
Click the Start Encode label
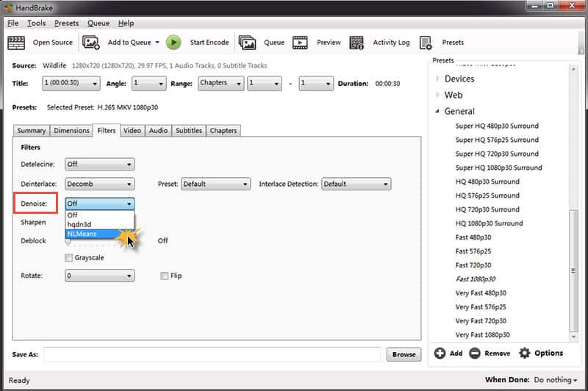pos(209,43)
